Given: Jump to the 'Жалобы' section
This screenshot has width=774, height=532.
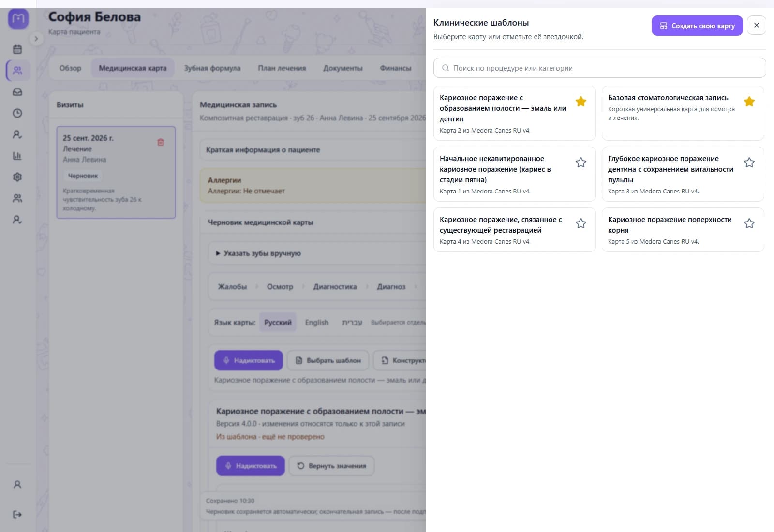Looking at the screenshot, I should (232, 287).
